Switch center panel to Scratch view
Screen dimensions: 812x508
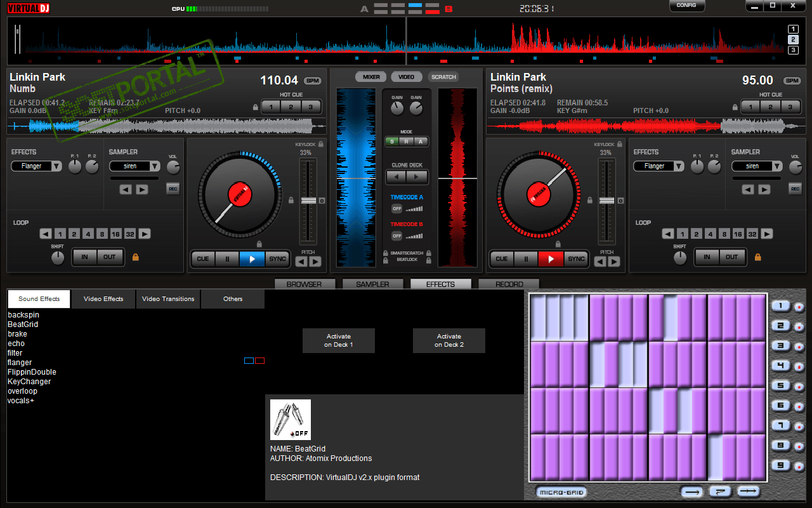[443, 77]
